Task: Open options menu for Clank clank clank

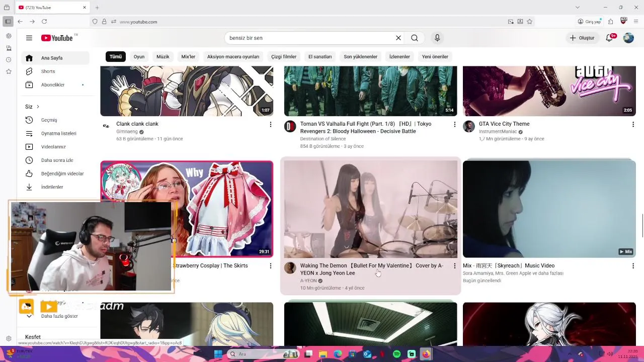Action: pyautogui.click(x=271, y=124)
